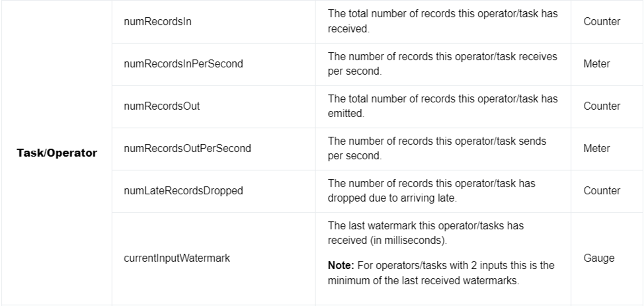
Task: Click the description of total records received
Action: 442,22
